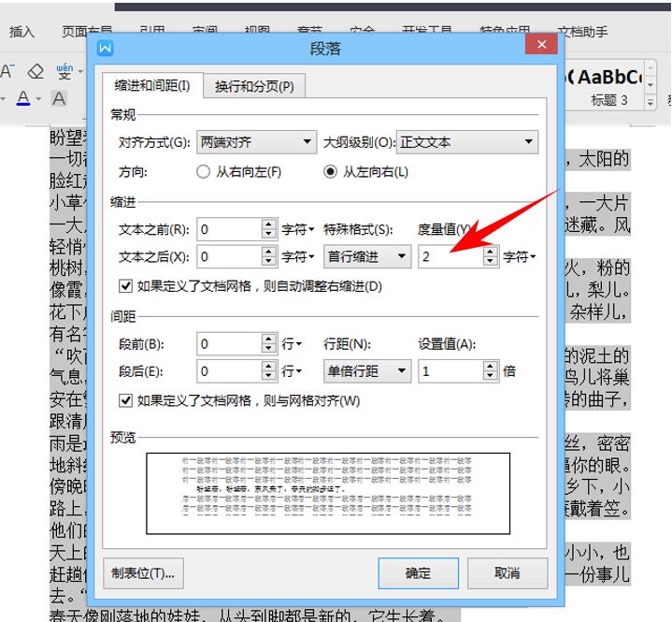This screenshot has height=622, width=672.
Task: Decrease the 文本之前 value with down arrow
Action: (x=268, y=235)
